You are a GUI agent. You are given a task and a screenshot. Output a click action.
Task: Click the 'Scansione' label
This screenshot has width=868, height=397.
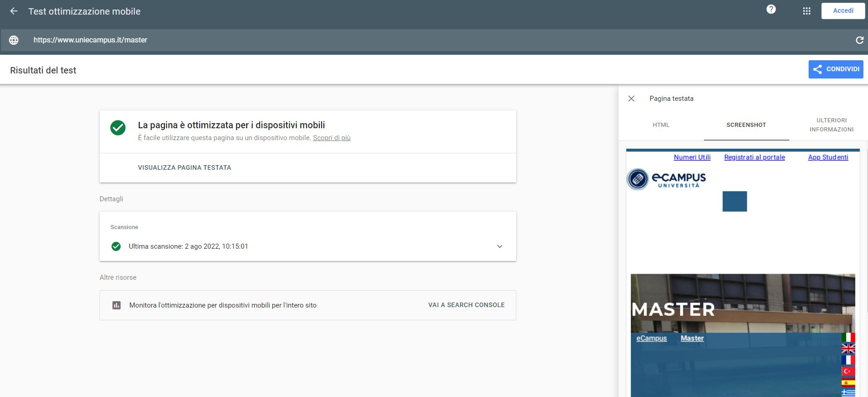coord(124,227)
